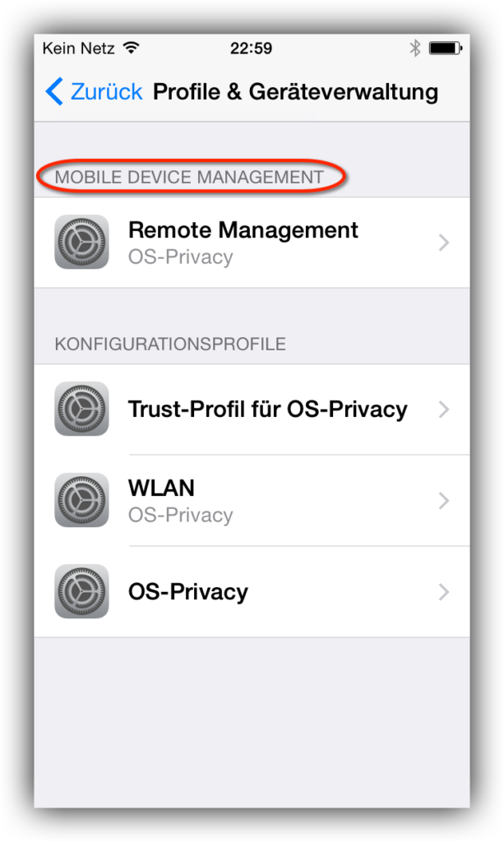Select the WLAN configuration profile entry
This screenshot has width=504, height=842.
[x=252, y=501]
